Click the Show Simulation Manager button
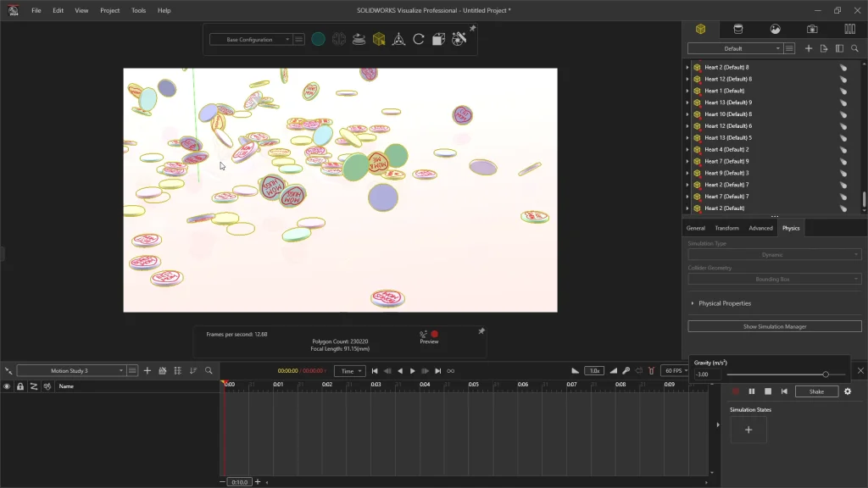This screenshot has width=868, height=488. pyautogui.click(x=774, y=326)
